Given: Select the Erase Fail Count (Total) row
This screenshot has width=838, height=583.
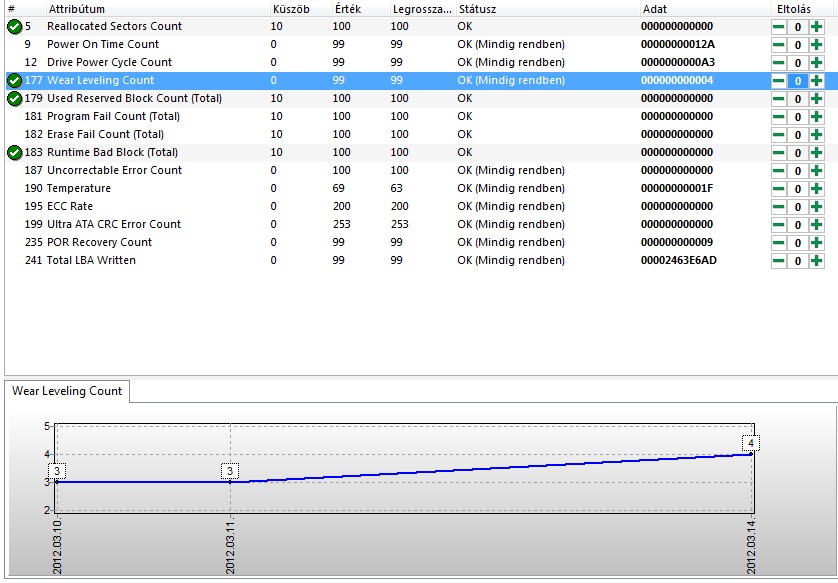Looking at the screenshot, I should (x=421, y=135).
